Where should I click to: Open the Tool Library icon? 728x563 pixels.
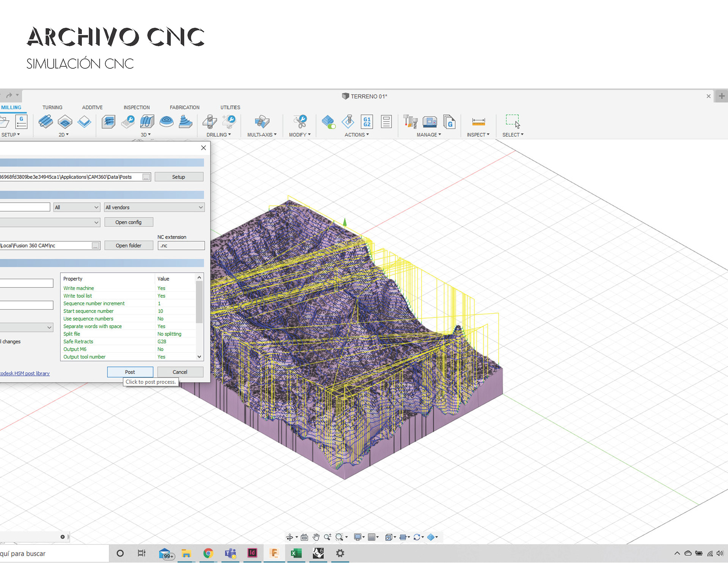click(410, 122)
